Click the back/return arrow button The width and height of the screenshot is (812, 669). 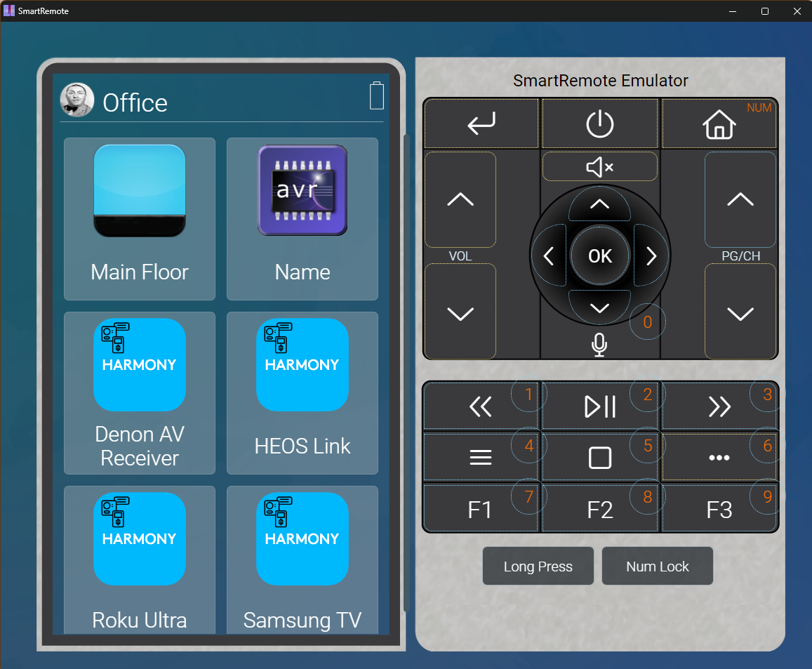click(x=481, y=124)
